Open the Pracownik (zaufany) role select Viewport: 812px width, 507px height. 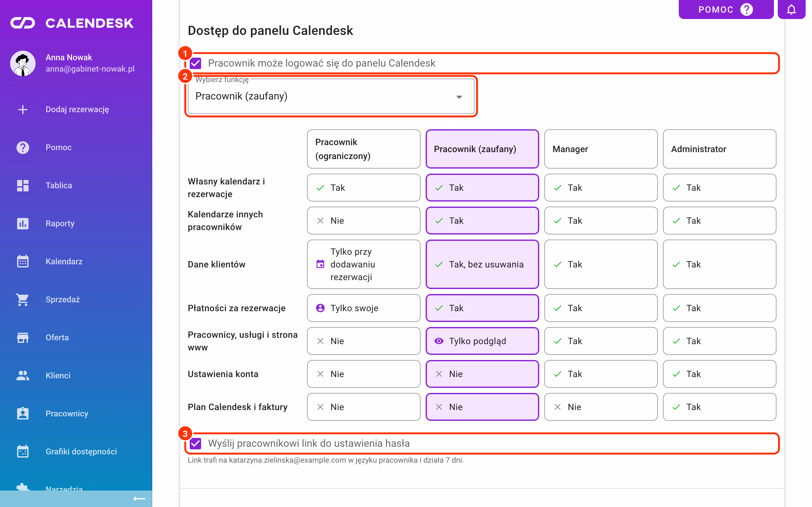click(x=331, y=97)
